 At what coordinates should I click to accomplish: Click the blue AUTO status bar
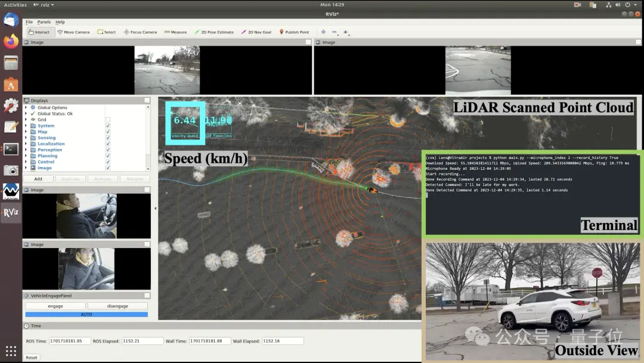pyautogui.click(x=86, y=315)
